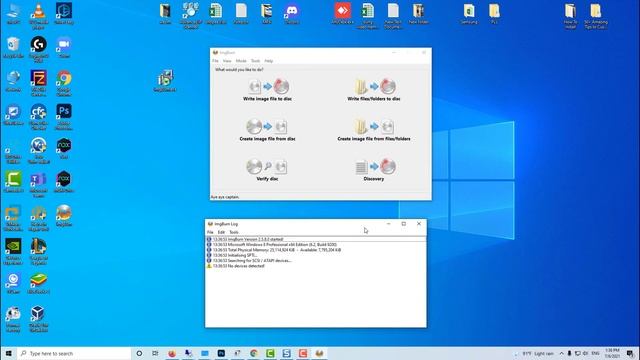Open Chrome from the taskbar

[x=253, y=353]
